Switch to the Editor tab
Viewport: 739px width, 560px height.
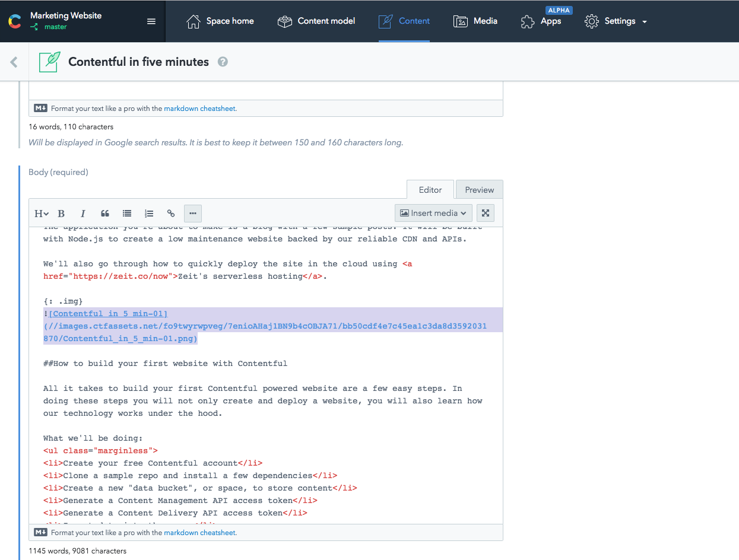pyautogui.click(x=430, y=190)
